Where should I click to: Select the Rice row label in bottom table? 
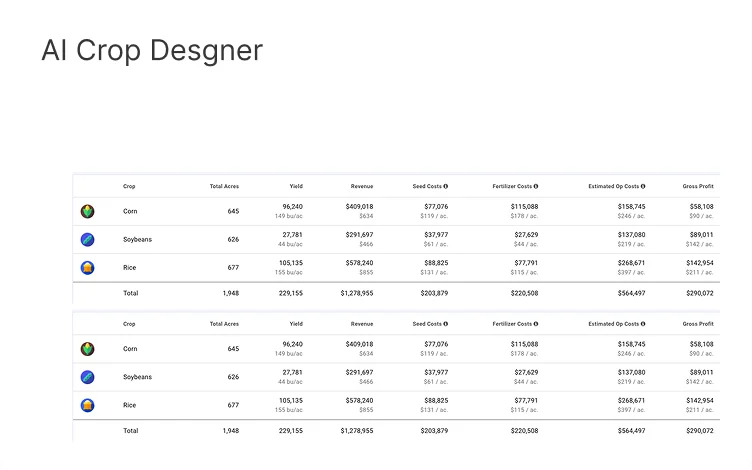click(x=129, y=405)
